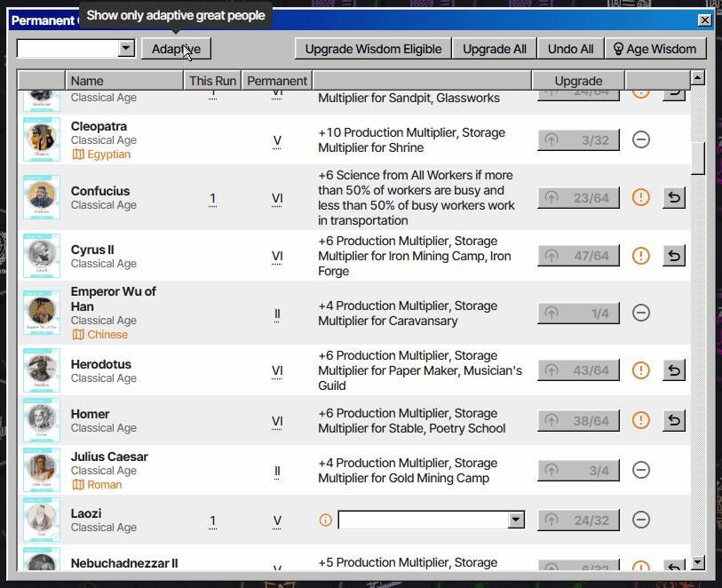Viewport: 722px width, 588px height.
Task: Click the Egyptian civilization link under Cleopatra
Action: coord(101,155)
